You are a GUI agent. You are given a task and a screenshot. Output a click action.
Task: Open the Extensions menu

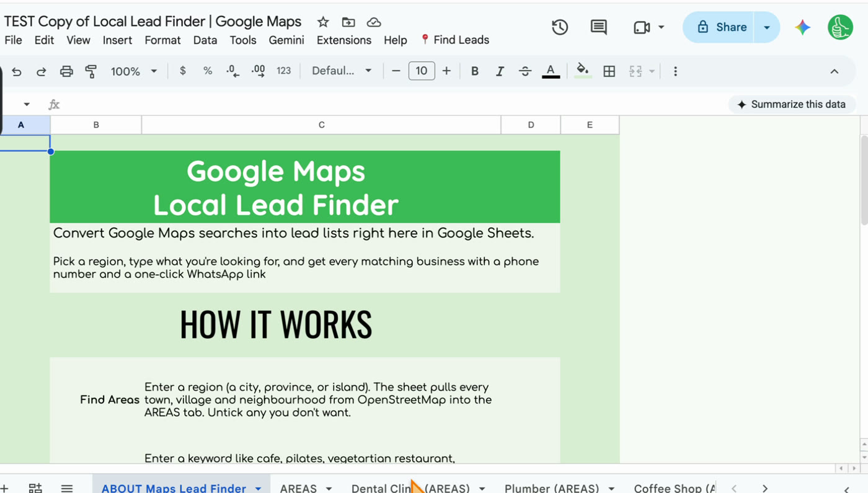344,40
